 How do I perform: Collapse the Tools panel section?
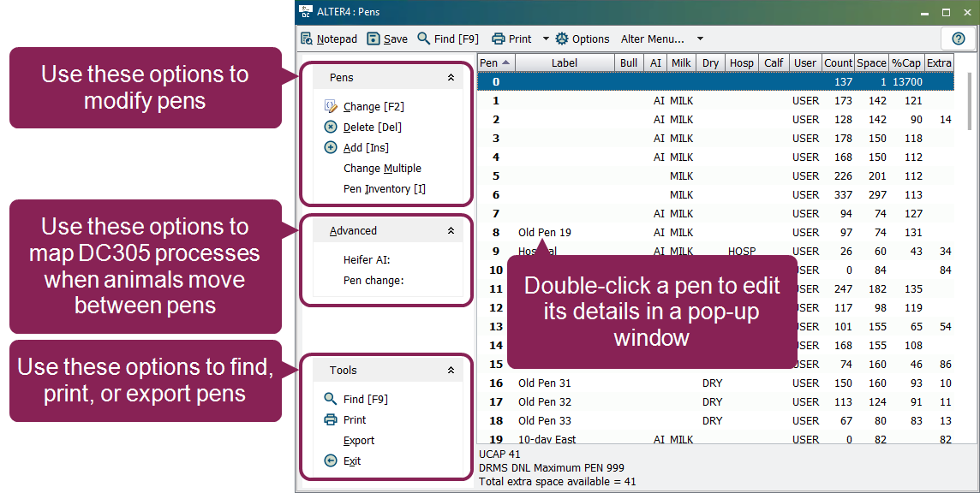(451, 370)
